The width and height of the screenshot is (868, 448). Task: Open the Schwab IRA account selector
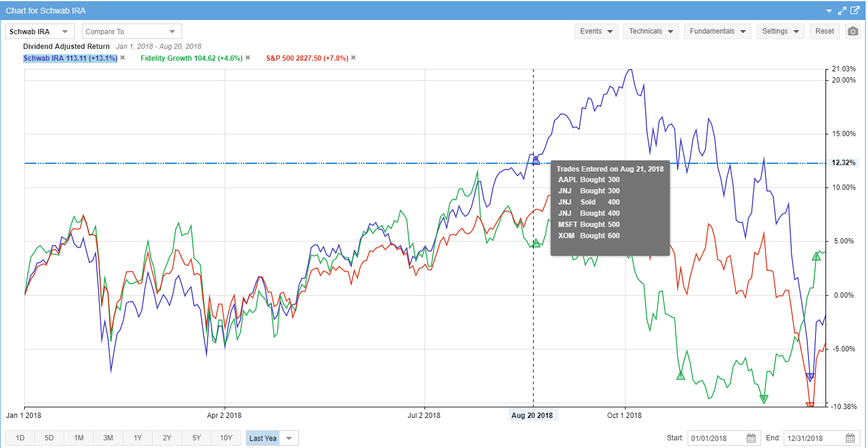click(40, 31)
